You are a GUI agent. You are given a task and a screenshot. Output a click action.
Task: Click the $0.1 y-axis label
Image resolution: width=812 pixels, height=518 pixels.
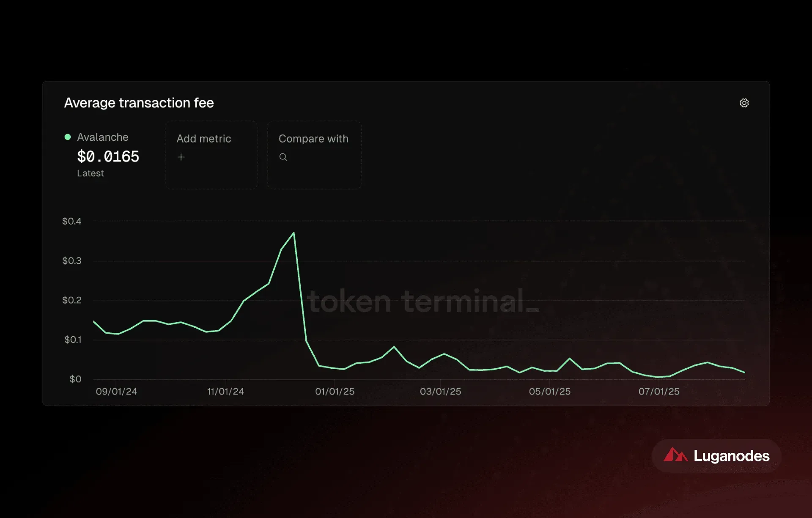(x=73, y=340)
